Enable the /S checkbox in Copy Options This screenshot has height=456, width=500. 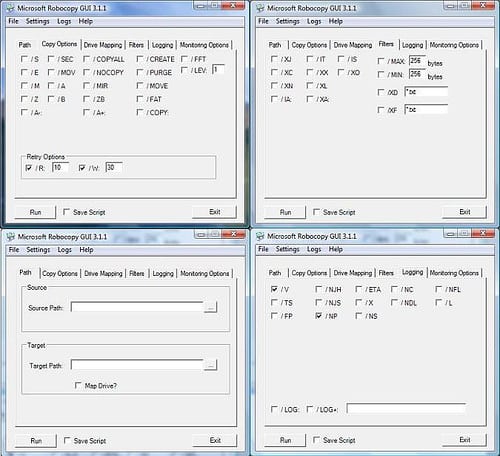[24, 59]
